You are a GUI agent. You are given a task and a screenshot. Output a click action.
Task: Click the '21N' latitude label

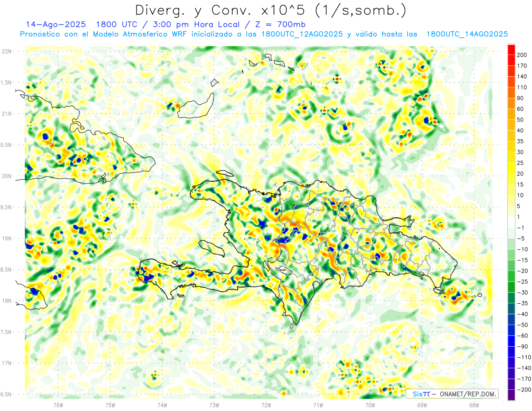[x=7, y=114]
